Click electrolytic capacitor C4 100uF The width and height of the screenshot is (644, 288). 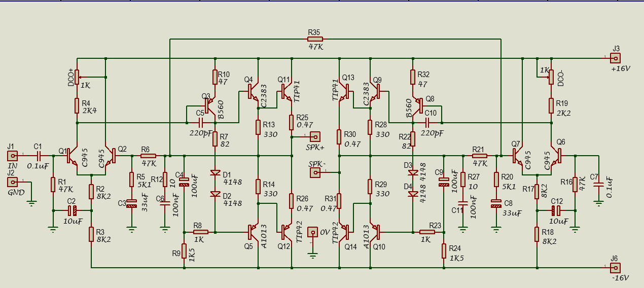coord(183,179)
